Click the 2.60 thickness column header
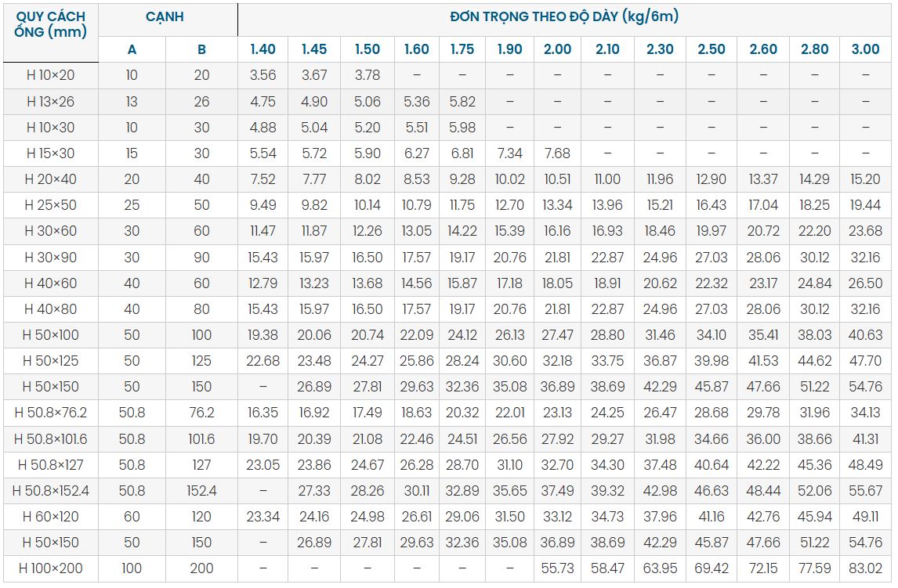The image size is (898, 588). [763, 49]
